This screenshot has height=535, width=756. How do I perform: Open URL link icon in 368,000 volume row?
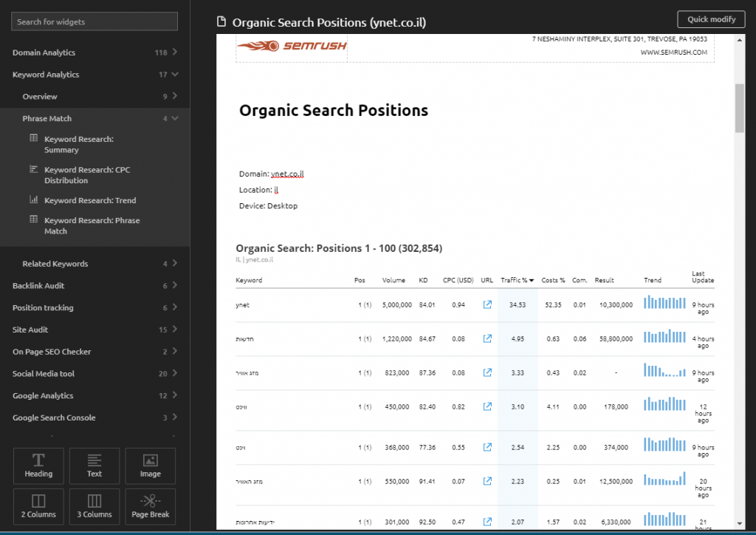coord(487,447)
